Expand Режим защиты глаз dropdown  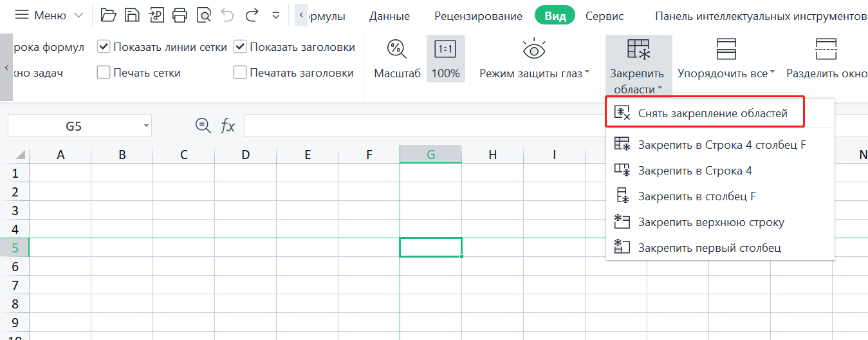point(587,73)
